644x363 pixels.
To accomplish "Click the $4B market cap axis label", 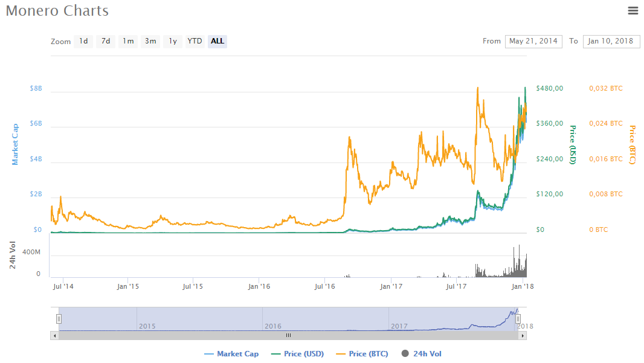I will (x=36, y=159).
